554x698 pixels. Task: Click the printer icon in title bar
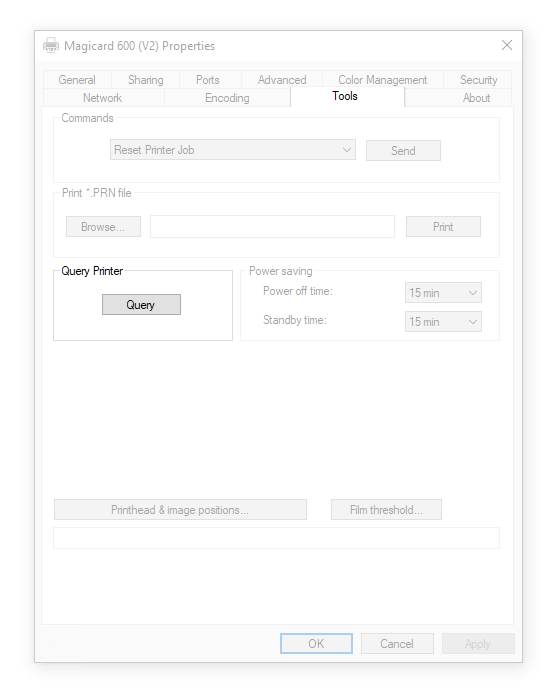51,45
